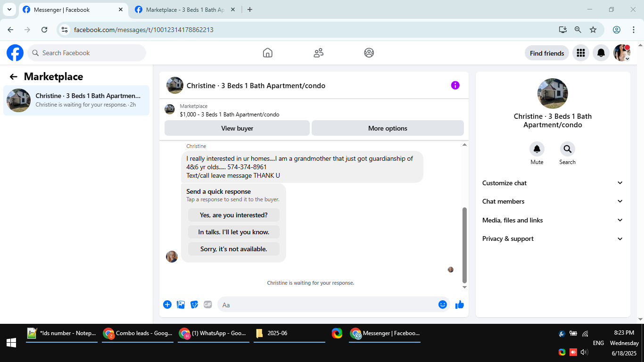Click the listing thumbnail in the right panel
The image size is (644, 362).
point(553,93)
